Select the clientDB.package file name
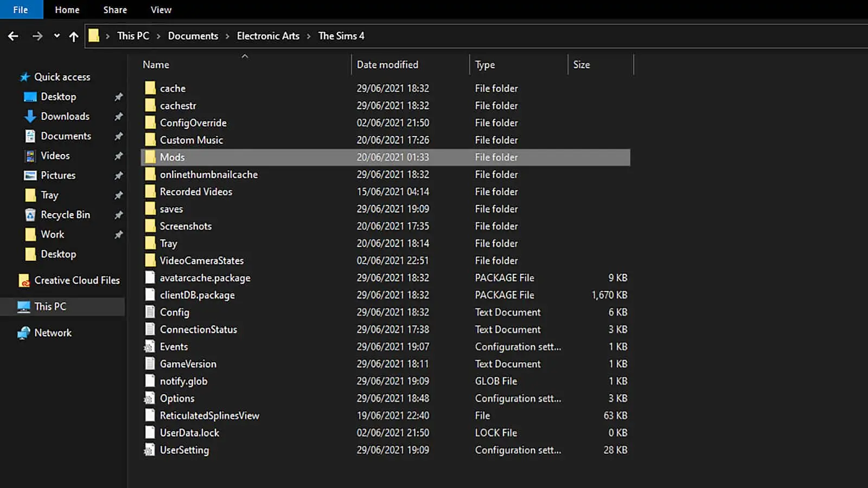Viewport: 868px width, 488px height. pyautogui.click(x=197, y=295)
